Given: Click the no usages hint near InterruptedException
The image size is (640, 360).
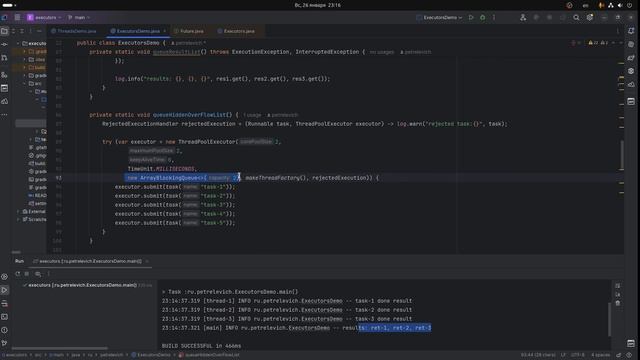Looking at the screenshot, I should 382,52.
